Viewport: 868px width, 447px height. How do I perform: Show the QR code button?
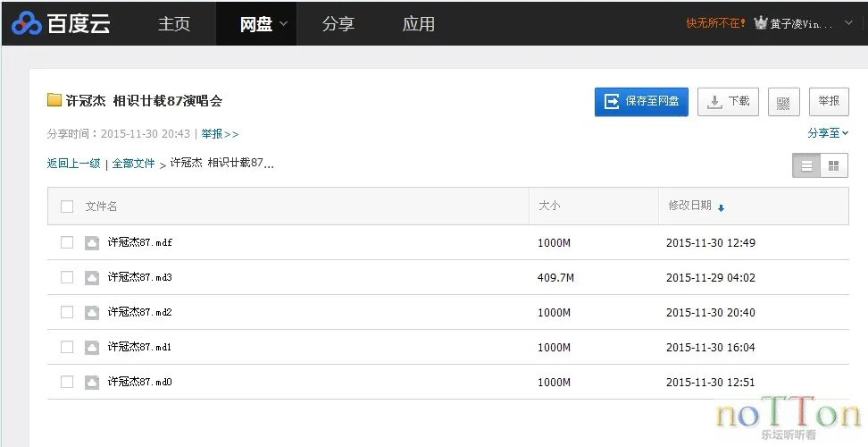pos(783,102)
